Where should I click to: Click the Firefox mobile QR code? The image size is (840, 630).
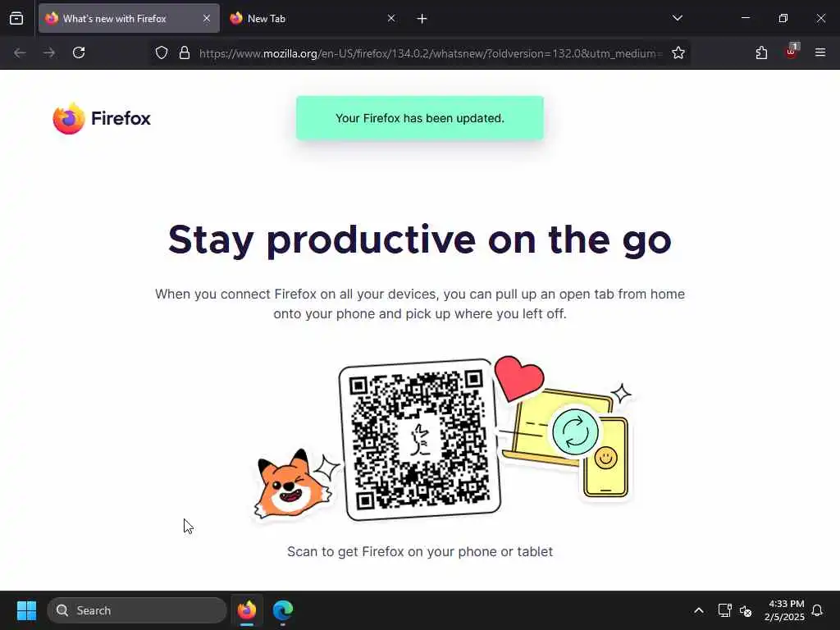(419, 440)
